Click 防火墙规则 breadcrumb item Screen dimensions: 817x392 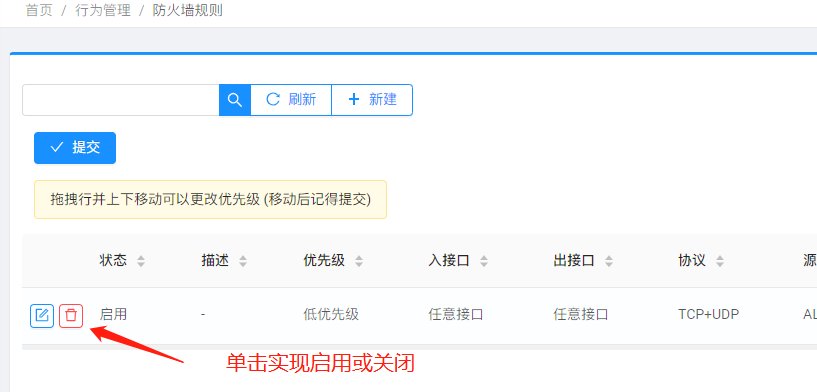tap(188, 10)
